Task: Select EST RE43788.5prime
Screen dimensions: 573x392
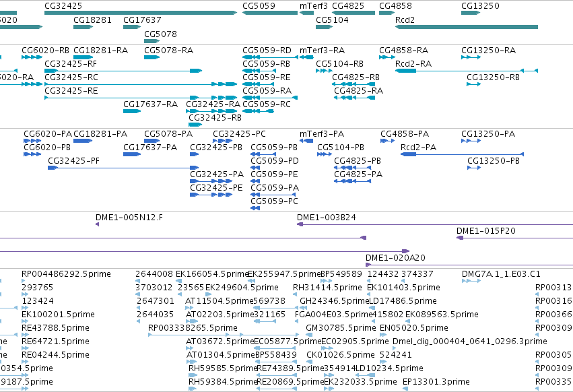Action: pyautogui.click(x=25, y=334)
